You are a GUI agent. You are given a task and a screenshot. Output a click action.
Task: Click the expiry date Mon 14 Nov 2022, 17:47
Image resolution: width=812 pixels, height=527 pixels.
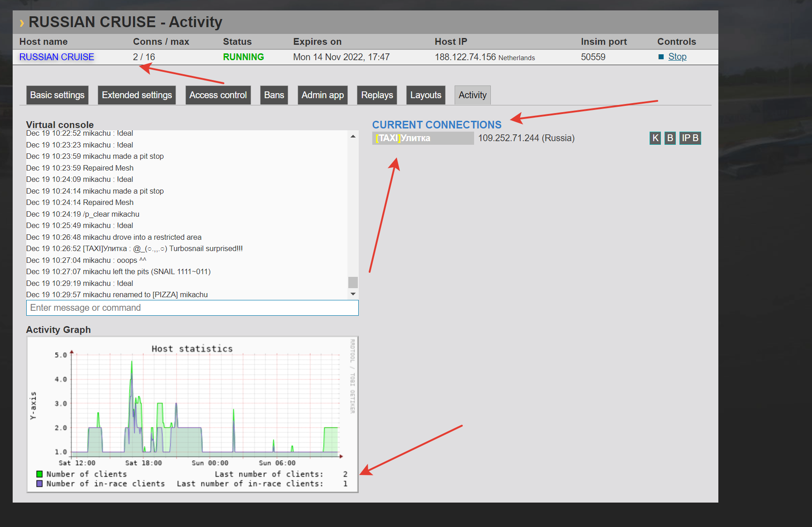[342, 57]
